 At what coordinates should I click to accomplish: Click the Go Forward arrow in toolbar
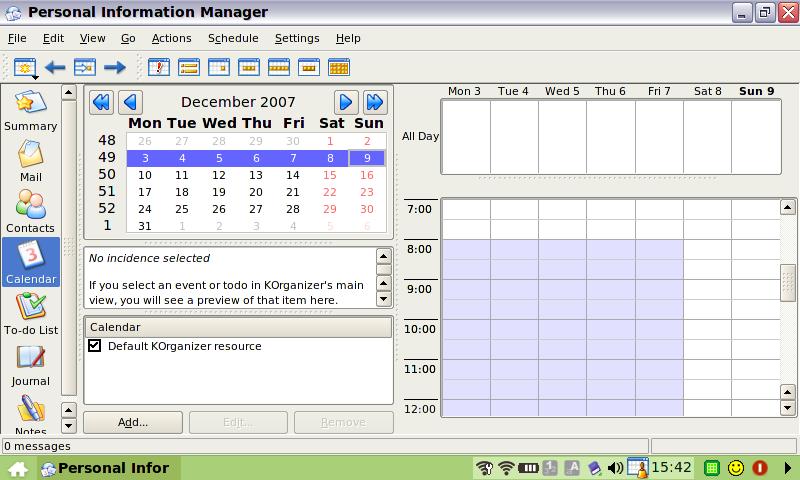115,68
